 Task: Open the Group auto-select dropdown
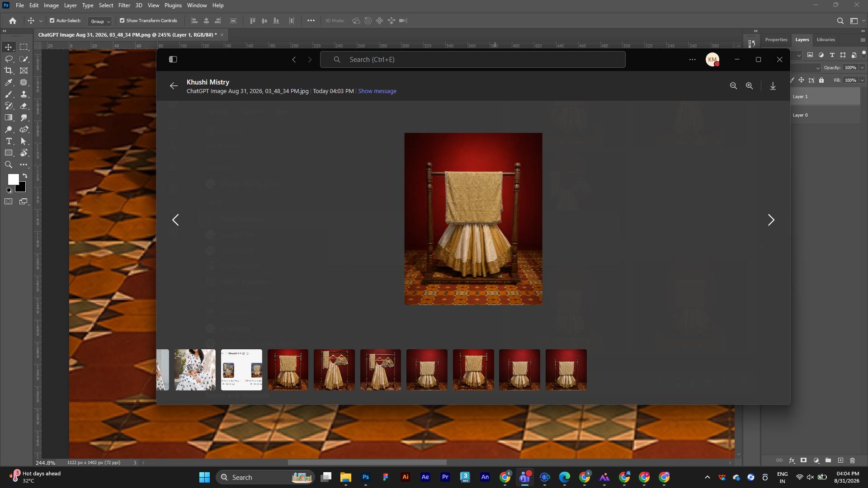point(100,21)
